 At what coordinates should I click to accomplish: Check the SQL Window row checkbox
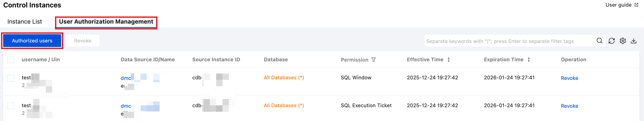(11, 78)
